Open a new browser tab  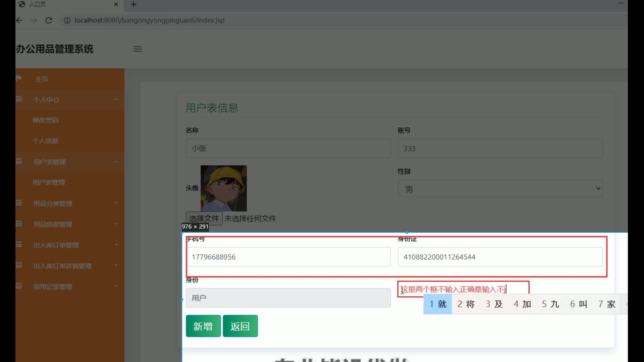pyautogui.click(x=133, y=4)
